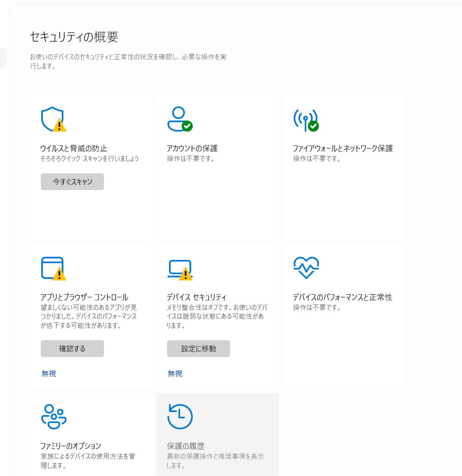The height and width of the screenshot is (476, 462).
Task: Select the デバイス セキュリティ heading
Action: 196,297
